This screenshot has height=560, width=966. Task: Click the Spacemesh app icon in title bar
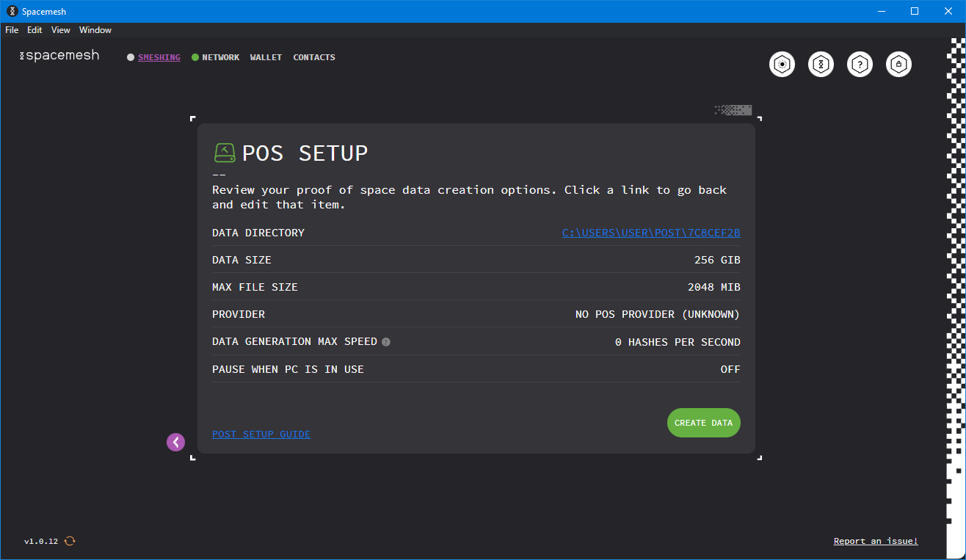(12, 11)
